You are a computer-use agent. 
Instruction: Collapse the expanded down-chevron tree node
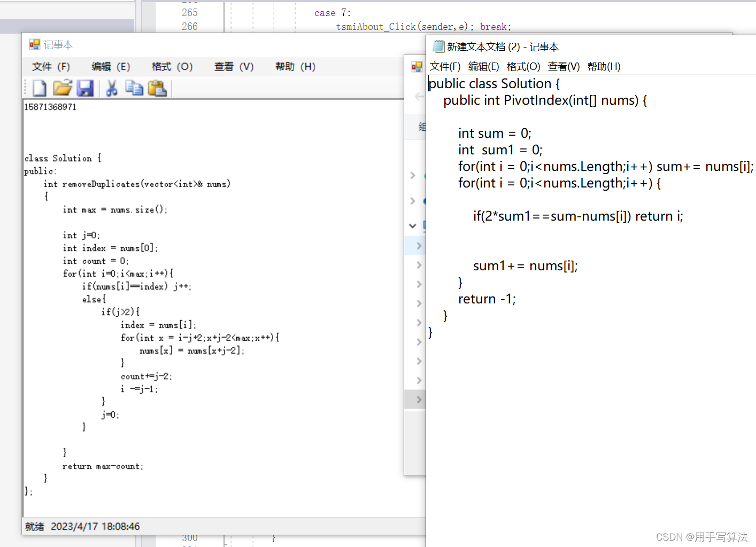413,225
